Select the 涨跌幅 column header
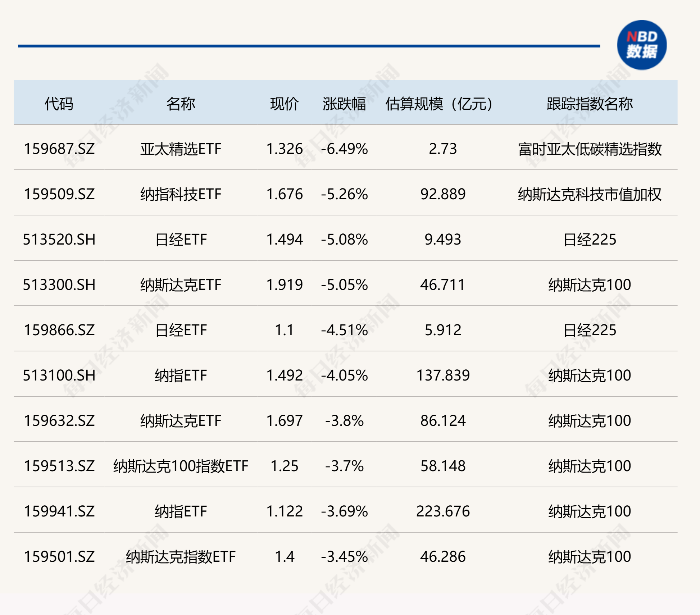The width and height of the screenshot is (700, 615). pos(344,104)
